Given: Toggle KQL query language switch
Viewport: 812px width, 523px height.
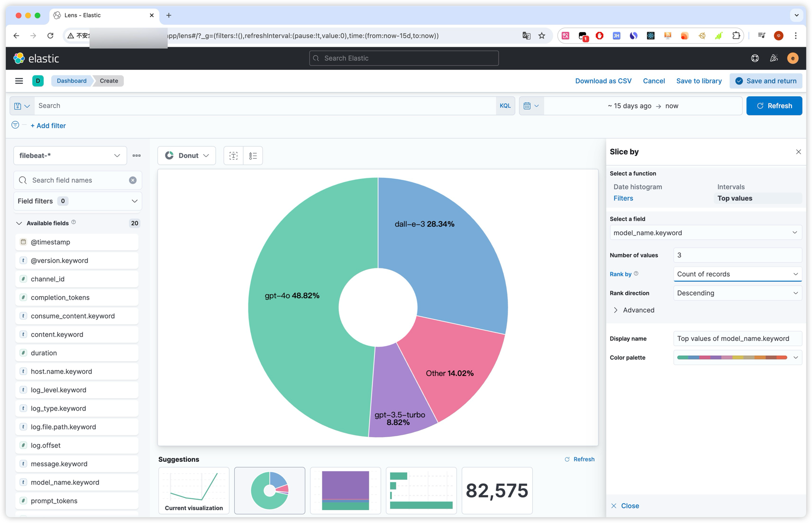Looking at the screenshot, I should pyautogui.click(x=505, y=106).
